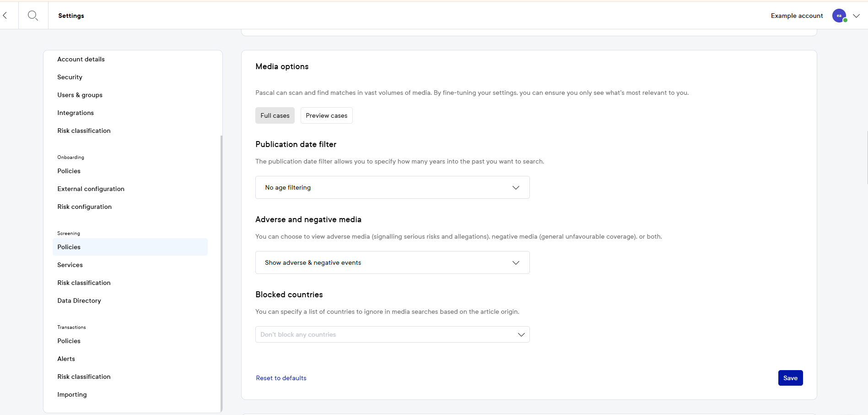Click the 'Transactions' section label
Image resolution: width=868 pixels, height=415 pixels.
pos(72,327)
